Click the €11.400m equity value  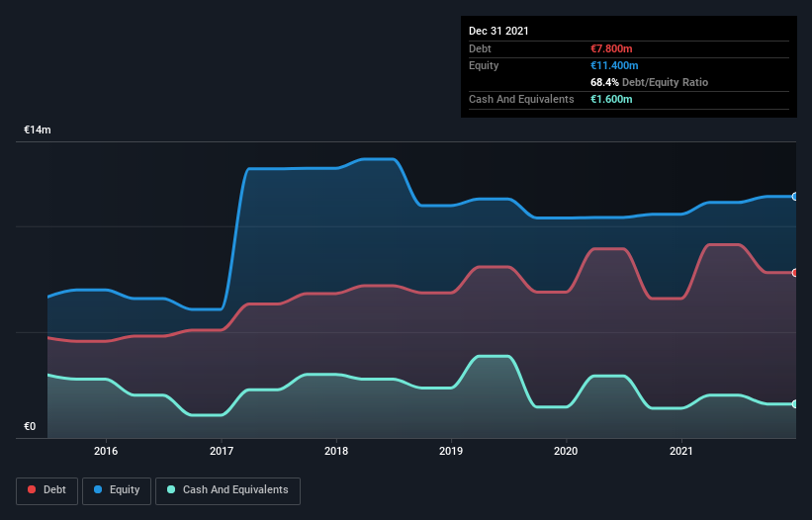pyautogui.click(x=614, y=65)
